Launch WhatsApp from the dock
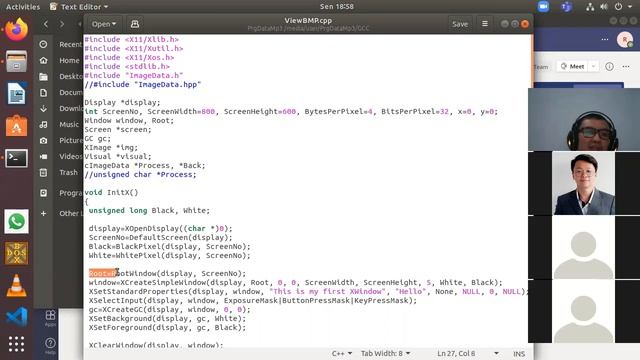 point(16,222)
